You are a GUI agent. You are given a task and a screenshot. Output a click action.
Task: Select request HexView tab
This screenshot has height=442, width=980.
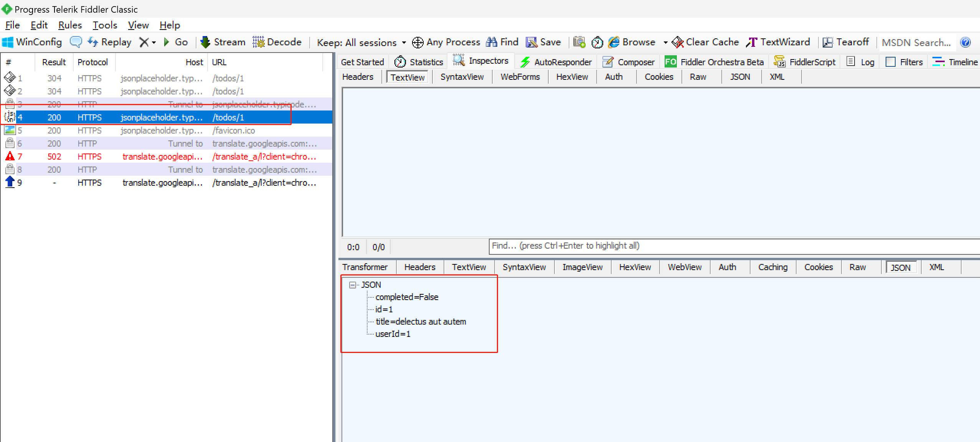pyautogui.click(x=572, y=77)
